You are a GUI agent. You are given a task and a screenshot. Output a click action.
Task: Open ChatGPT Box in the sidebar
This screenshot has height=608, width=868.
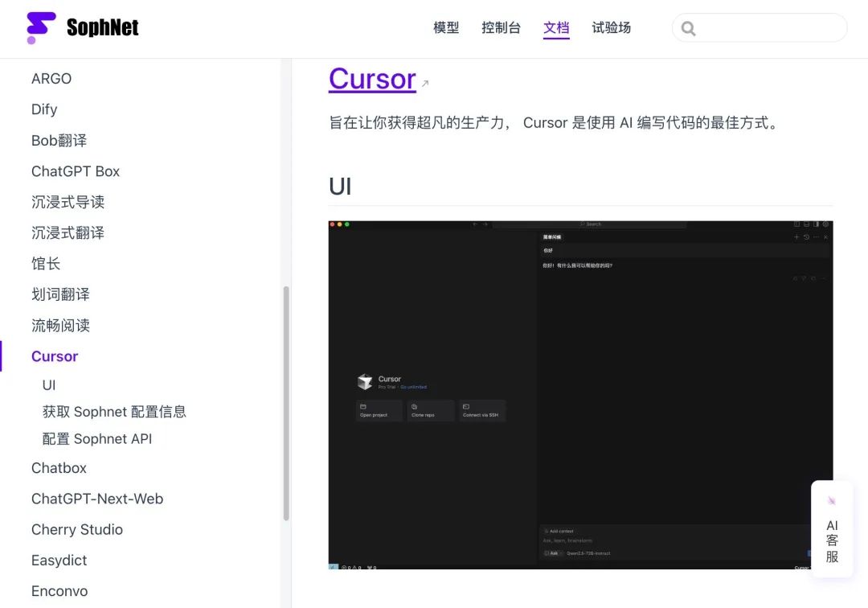tap(76, 171)
